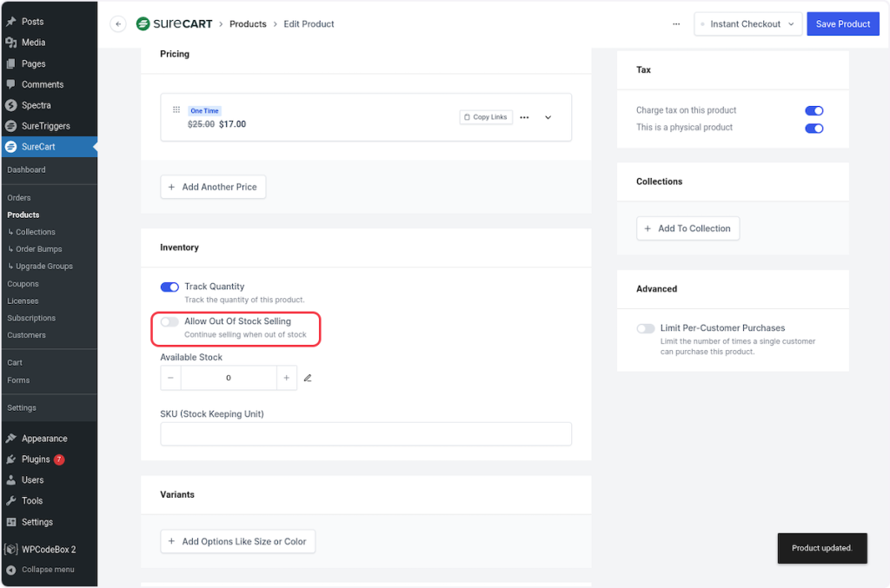
Task: Enable Limit Per-Customer Purchases toggle
Action: (646, 328)
